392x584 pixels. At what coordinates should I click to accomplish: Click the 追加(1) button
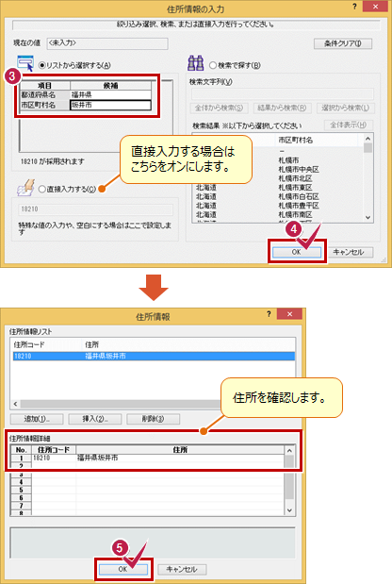point(37,419)
